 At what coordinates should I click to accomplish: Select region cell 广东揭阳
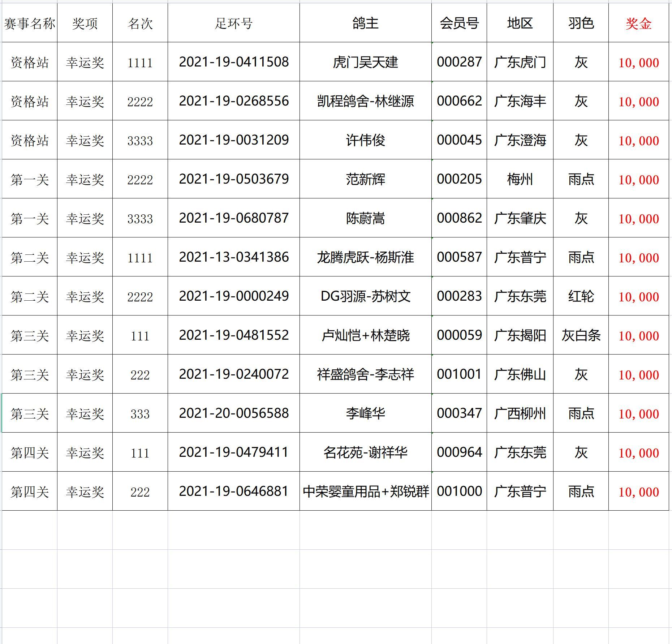pyautogui.click(x=520, y=335)
